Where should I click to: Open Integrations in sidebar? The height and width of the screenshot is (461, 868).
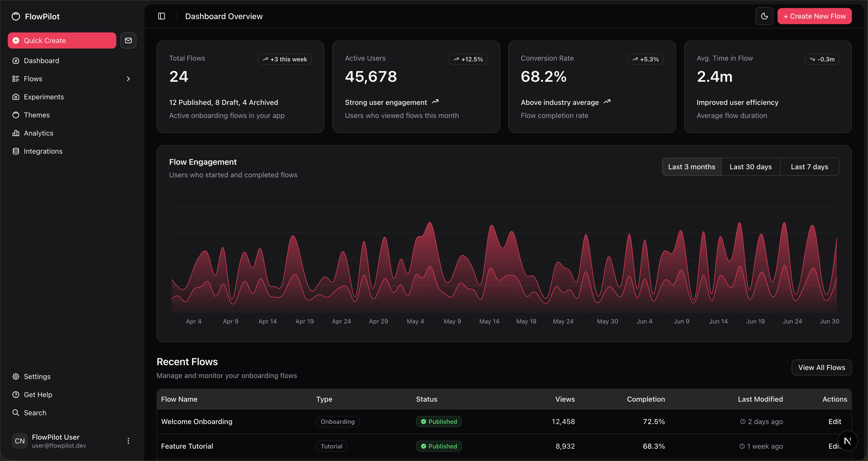click(x=43, y=151)
